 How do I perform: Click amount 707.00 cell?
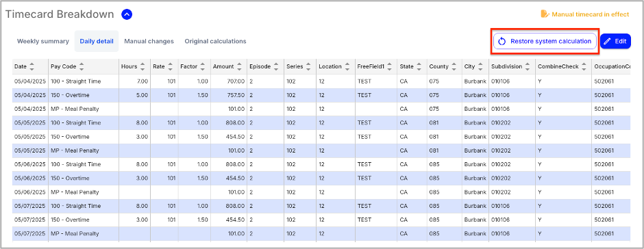tap(228, 81)
